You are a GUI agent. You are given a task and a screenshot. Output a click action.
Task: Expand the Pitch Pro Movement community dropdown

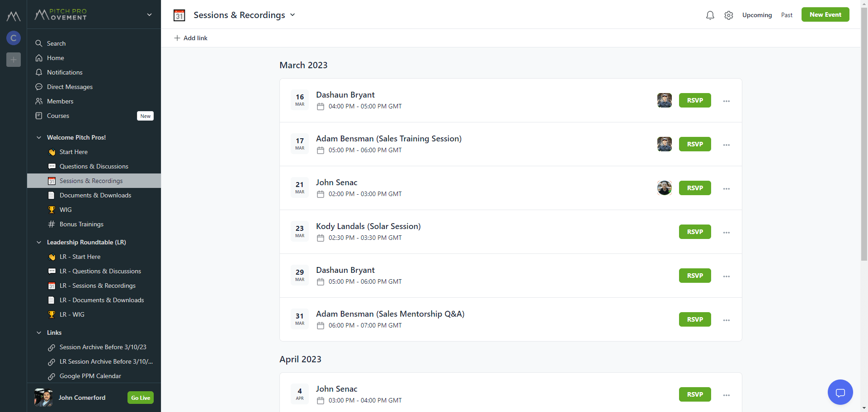point(149,15)
